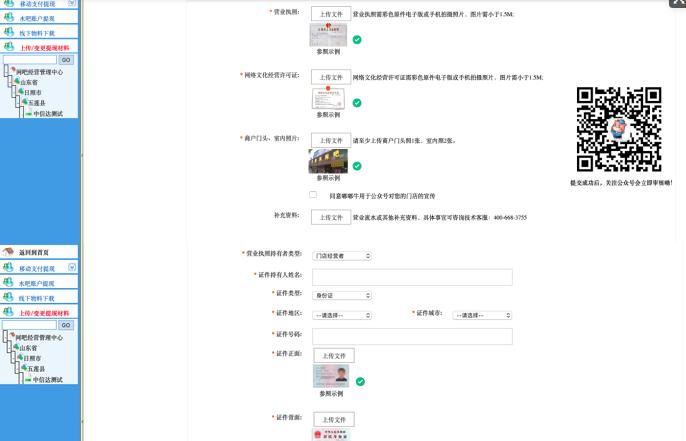Open 水吧账户提现 in the upper sidebar panel

click(x=39, y=18)
